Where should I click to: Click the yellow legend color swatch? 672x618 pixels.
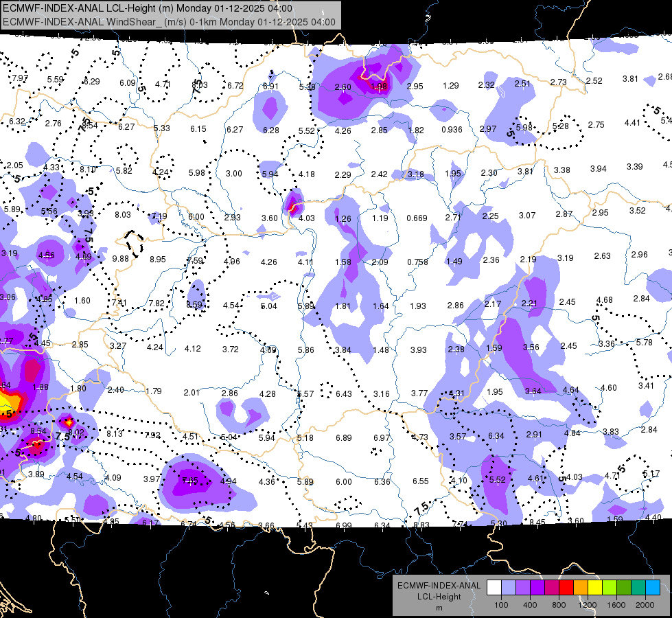[595, 588]
